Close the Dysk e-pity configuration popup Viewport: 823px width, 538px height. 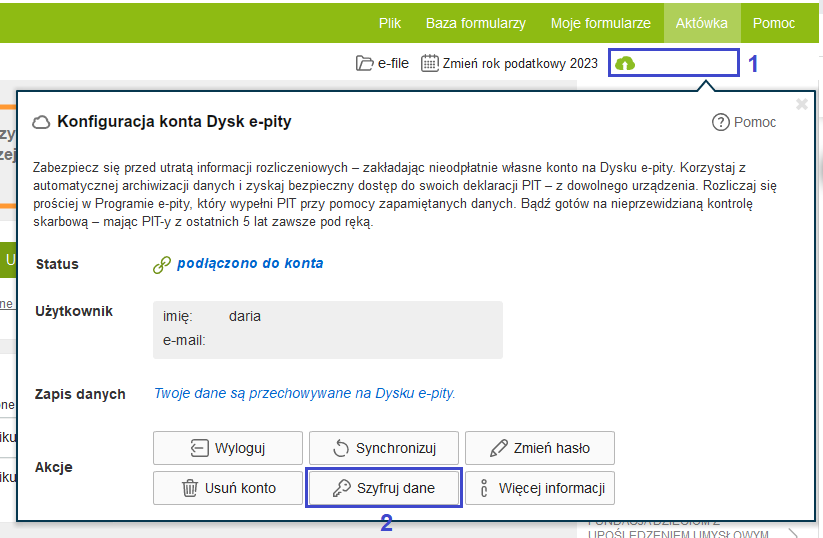[801, 104]
